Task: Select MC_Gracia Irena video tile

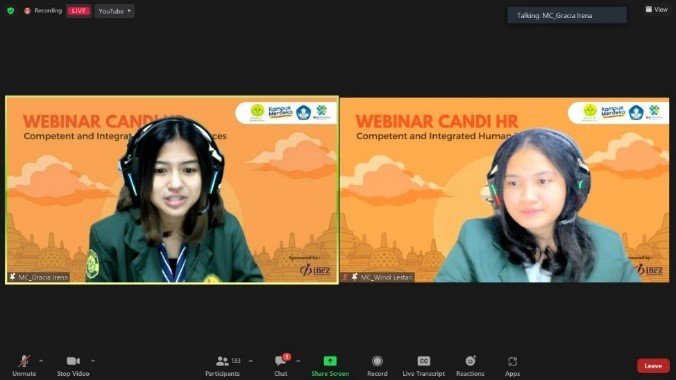Action: tap(172, 190)
